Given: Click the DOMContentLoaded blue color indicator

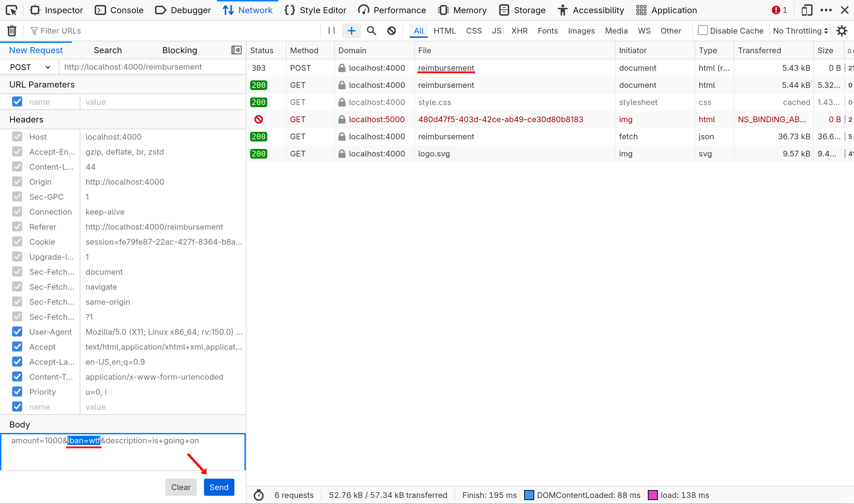Looking at the screenshot, I should coord(529,495).
